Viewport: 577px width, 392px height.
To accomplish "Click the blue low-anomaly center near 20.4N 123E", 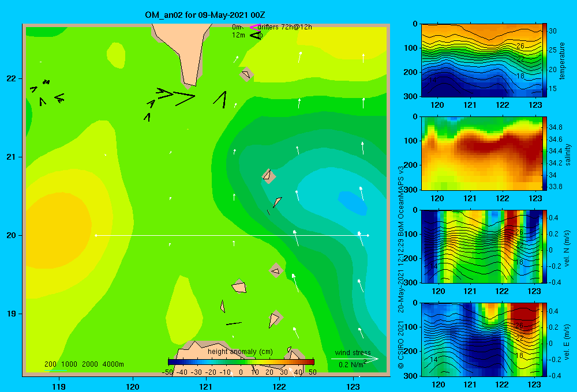I will 353,203.
